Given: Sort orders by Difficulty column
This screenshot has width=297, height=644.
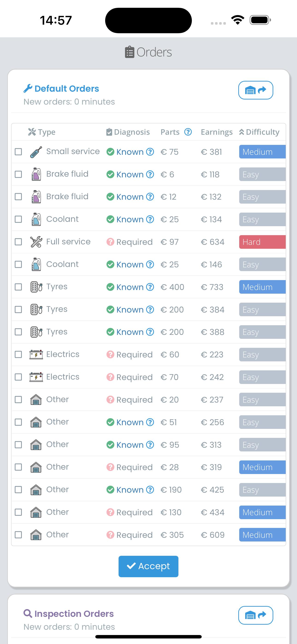Looking at the screenshot, I should click(259, 132).
